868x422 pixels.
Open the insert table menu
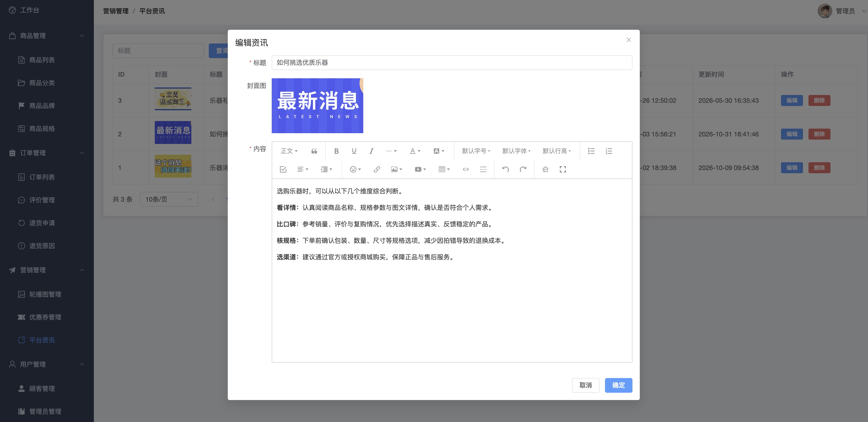[444, 169]
